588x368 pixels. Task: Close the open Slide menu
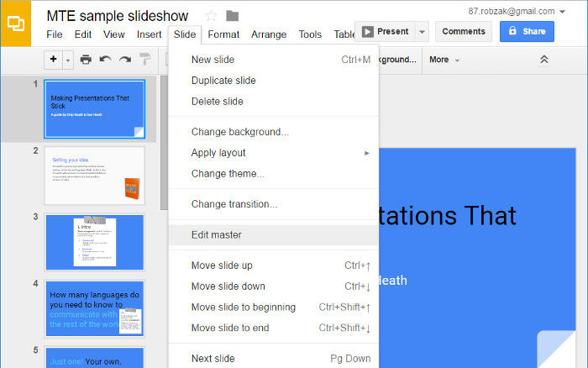[185, 34]
